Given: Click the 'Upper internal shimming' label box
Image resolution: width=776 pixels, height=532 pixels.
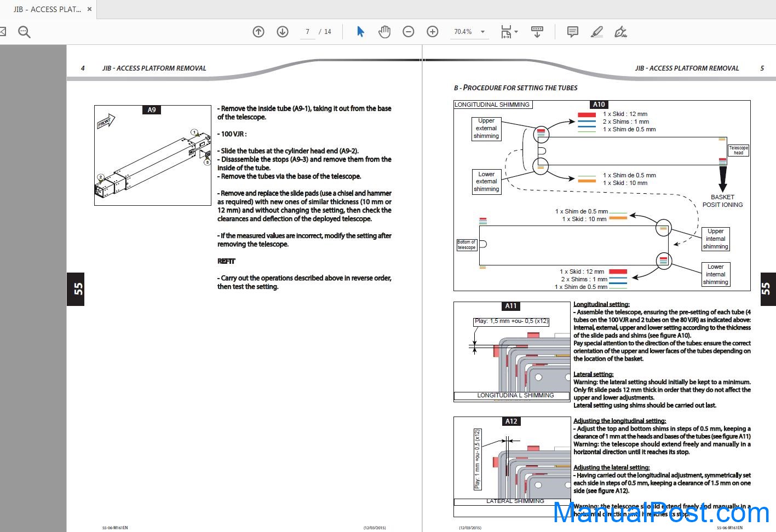Looking at the screenshot, I should (x=716, y=239).
